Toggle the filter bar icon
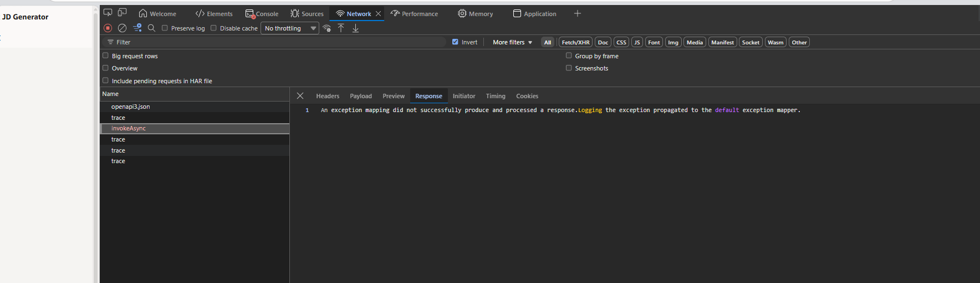980x283 pixels. coord(137,28)
